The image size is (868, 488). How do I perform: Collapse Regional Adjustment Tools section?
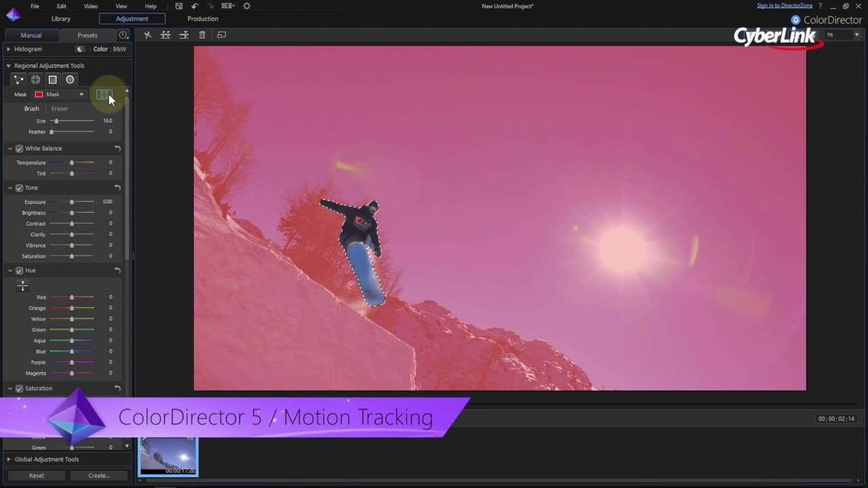coord(9,66)
